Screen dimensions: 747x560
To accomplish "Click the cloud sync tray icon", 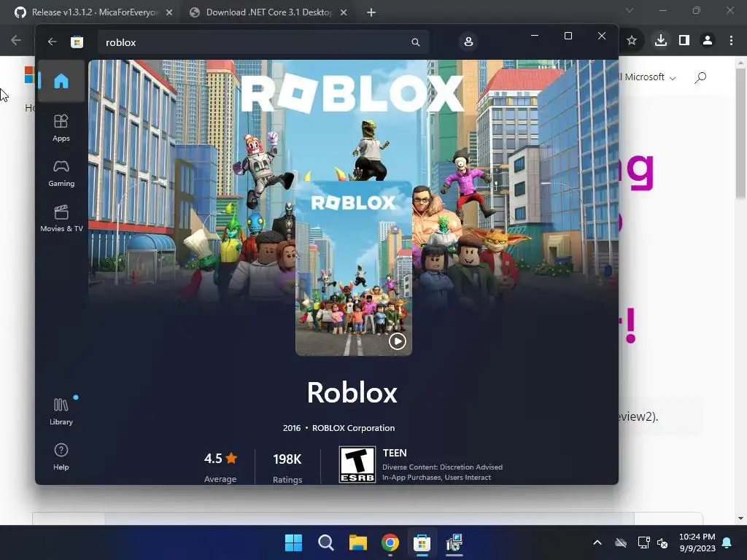I will pos(621,542).
